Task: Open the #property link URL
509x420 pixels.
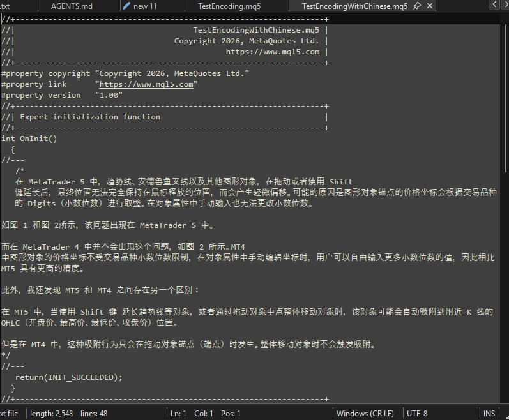Action: 146,84
